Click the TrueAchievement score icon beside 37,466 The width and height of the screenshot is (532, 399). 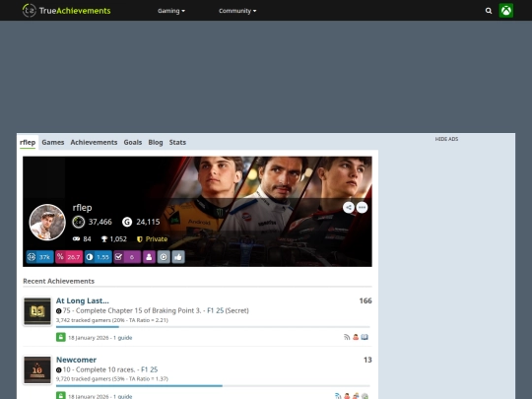point(79,222)
